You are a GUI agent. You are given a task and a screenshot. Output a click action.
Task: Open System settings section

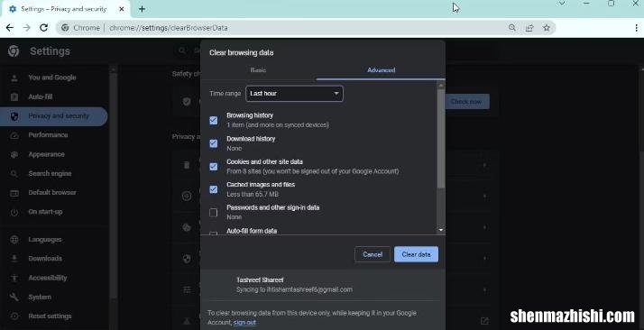[x=40, y=297]
